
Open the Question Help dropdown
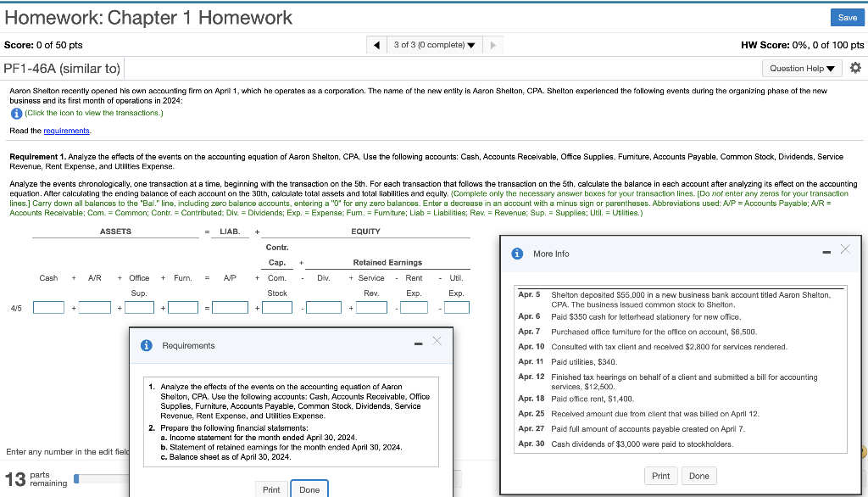[x=802, y=68]
